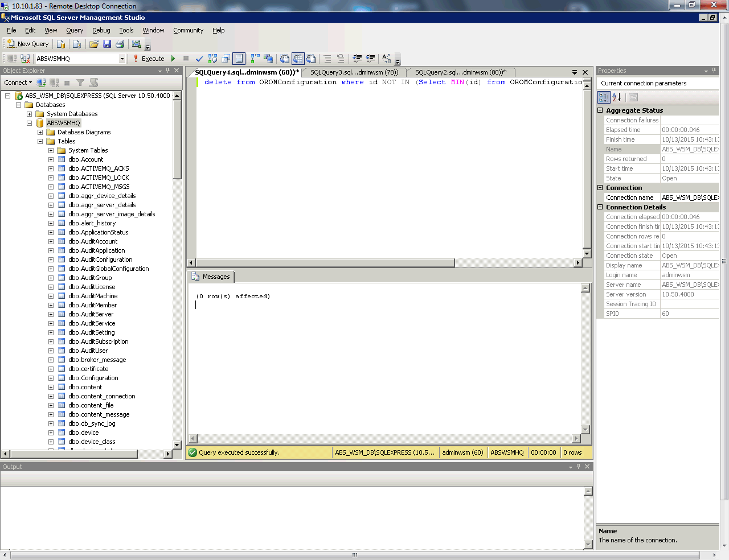Select the Messages results tab

pyautogui.click(x=211, y=277)
